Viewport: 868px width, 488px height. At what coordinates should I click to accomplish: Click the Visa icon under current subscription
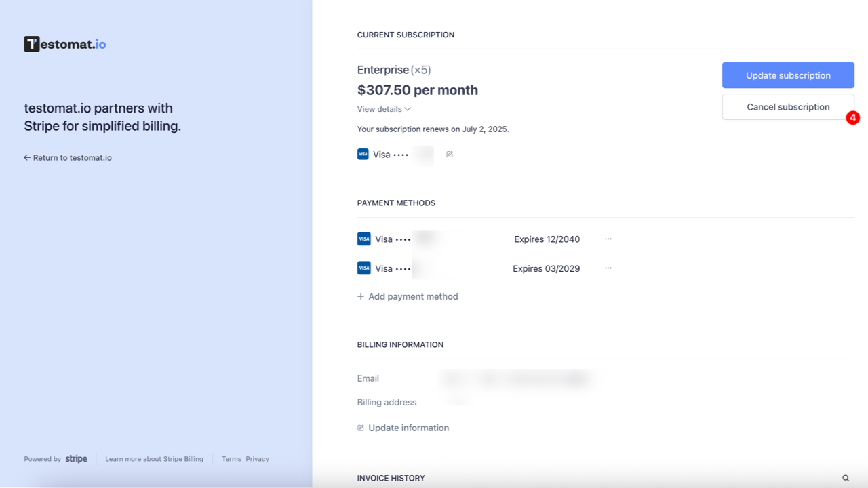363,155
